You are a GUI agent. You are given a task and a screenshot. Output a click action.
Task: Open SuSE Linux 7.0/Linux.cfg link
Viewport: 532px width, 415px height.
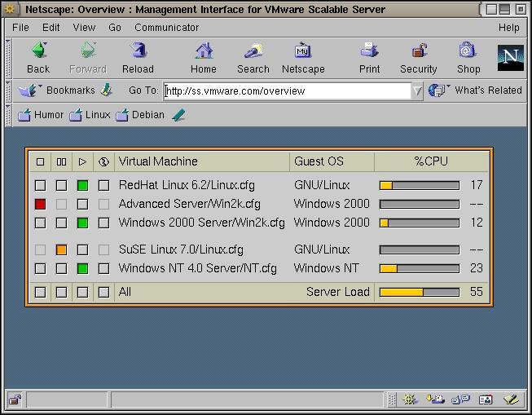(181, 249)
